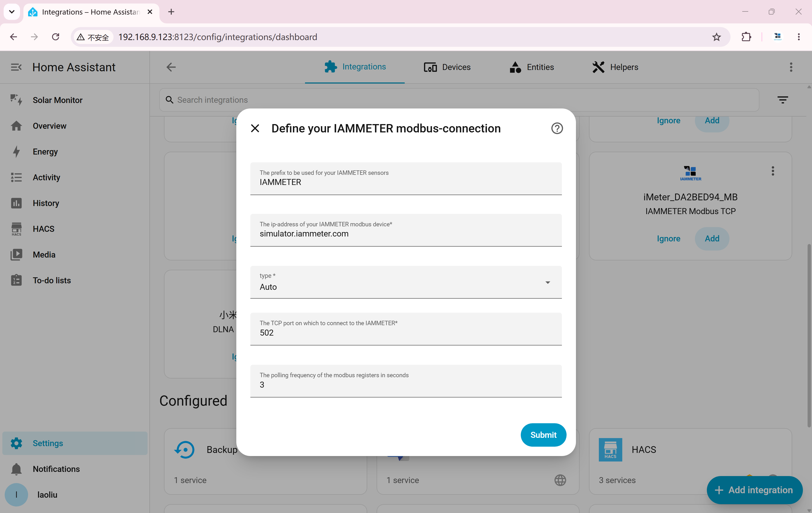Viewport: 812px width, 513px height.
Task: Switch to the Integrations tab
Action: click(355, 67)
